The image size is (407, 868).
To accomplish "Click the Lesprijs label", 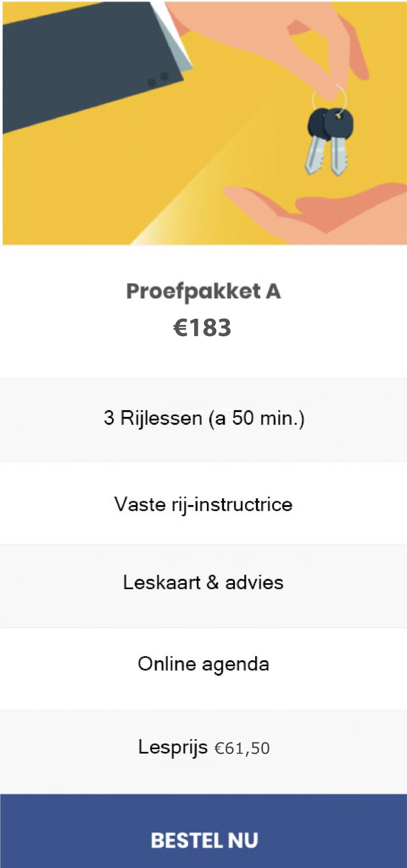I will pos(173,747).
